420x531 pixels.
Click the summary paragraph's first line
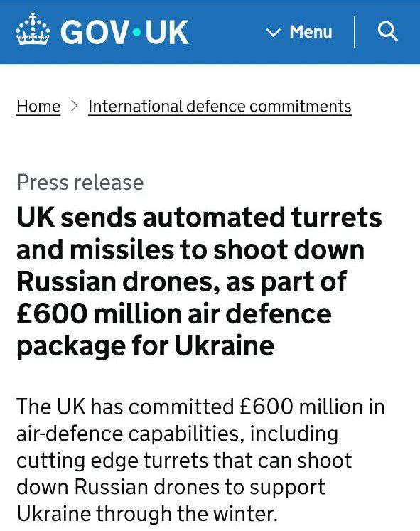200,407
